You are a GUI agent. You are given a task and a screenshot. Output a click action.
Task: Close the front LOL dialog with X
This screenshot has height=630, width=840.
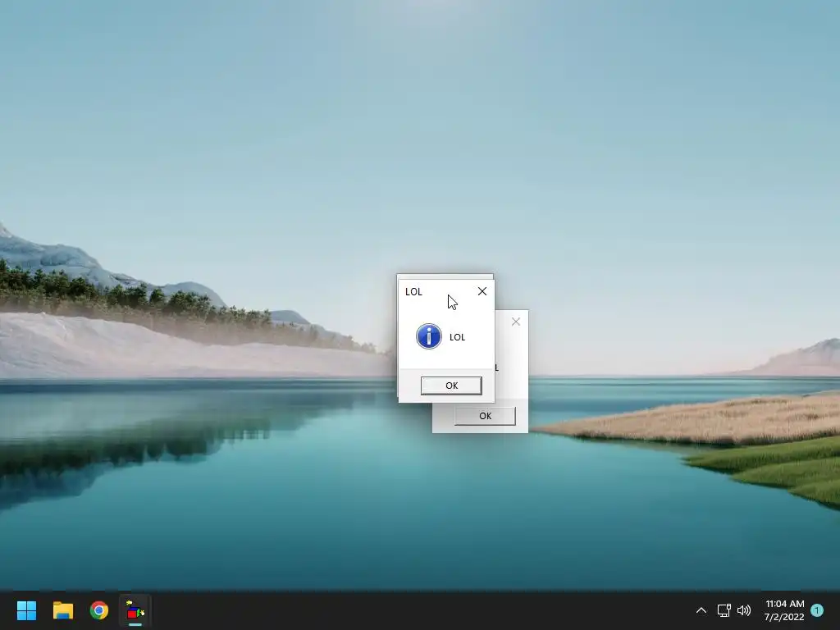(x=482, y=291)
